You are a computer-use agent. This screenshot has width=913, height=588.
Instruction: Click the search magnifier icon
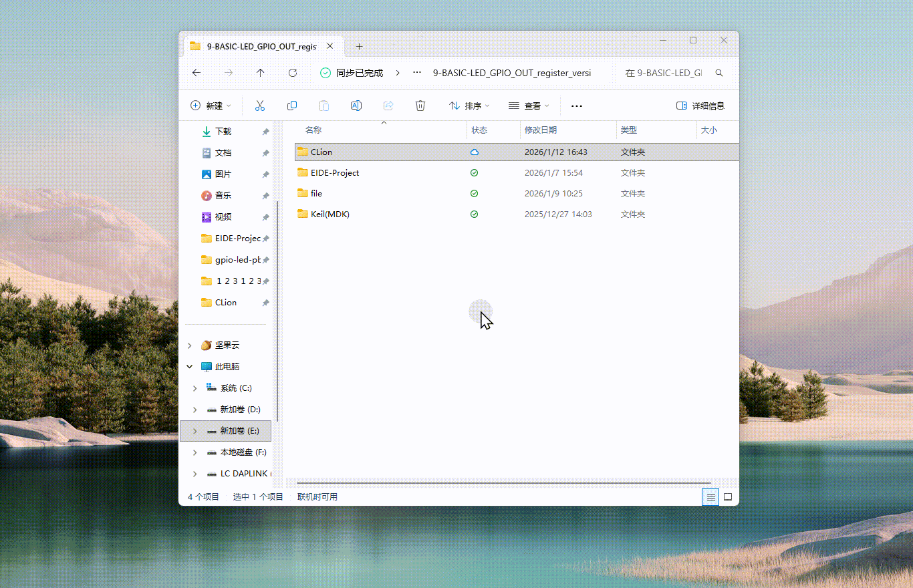719,73
